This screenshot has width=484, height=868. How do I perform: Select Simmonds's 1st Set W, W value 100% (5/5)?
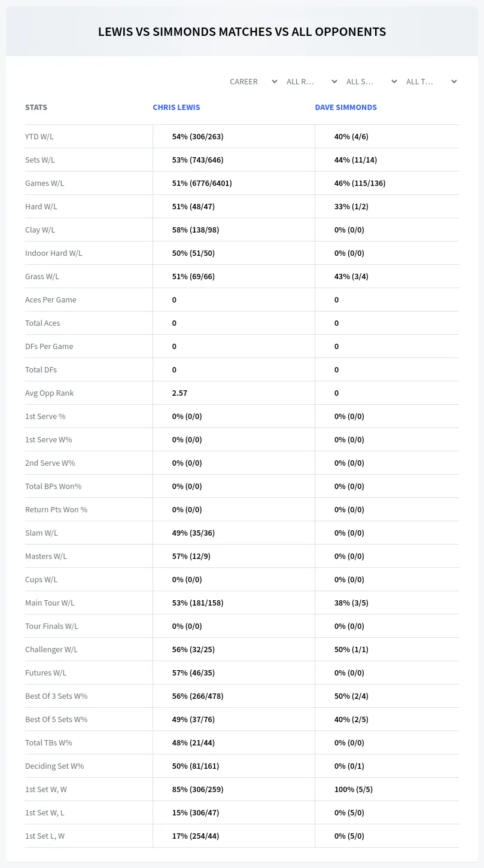tap(354, 789)
